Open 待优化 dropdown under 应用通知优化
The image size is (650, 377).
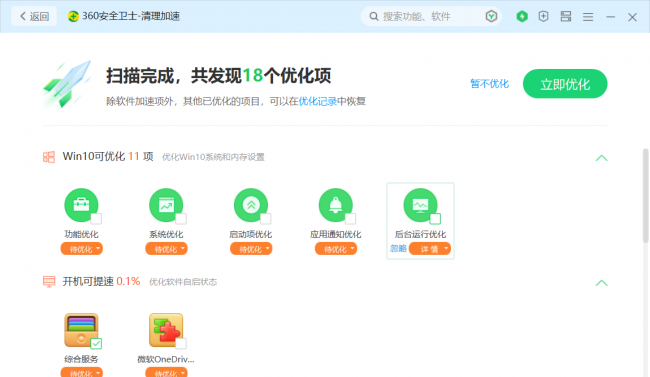[336, 249]
